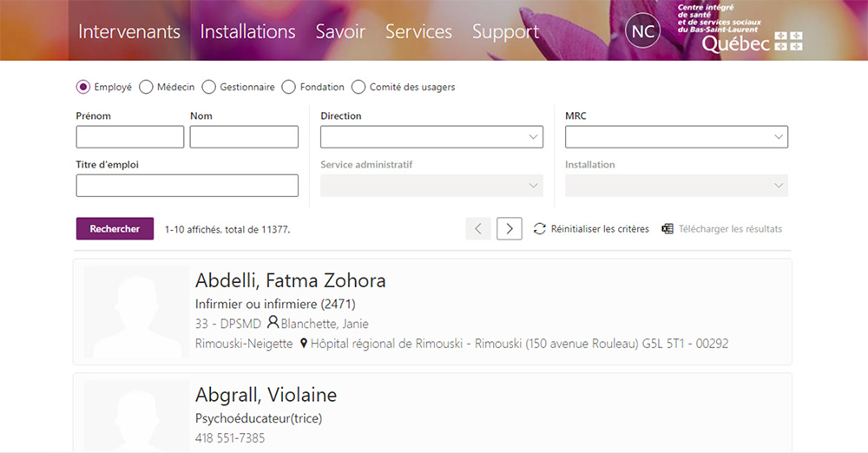
Task: Expand the MRC dropdown list
Action: click(676, 137)
